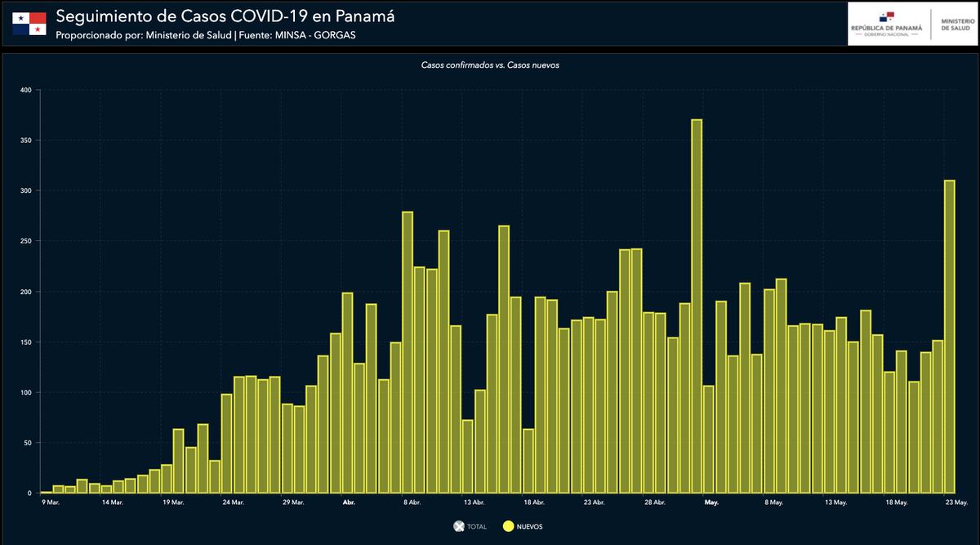Toggle the TOTAL series legend marker
This screenshot has height=545, width=980.
pyautogui.click(x=458, y=527)
